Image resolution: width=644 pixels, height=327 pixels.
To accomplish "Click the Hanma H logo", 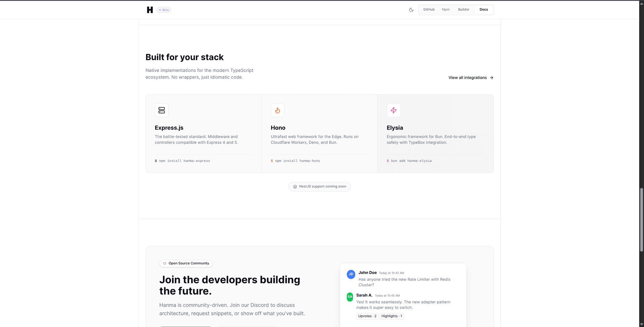I will coord(150,10).
